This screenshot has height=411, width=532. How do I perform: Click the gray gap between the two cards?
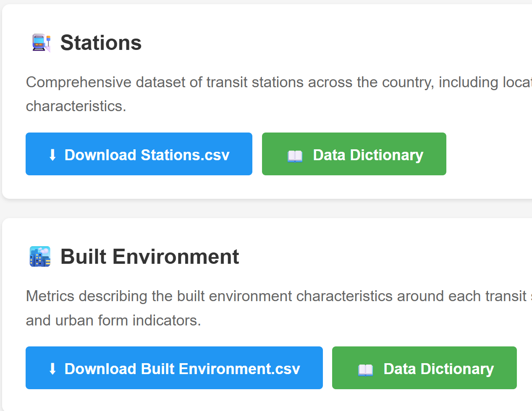point(252,208)
